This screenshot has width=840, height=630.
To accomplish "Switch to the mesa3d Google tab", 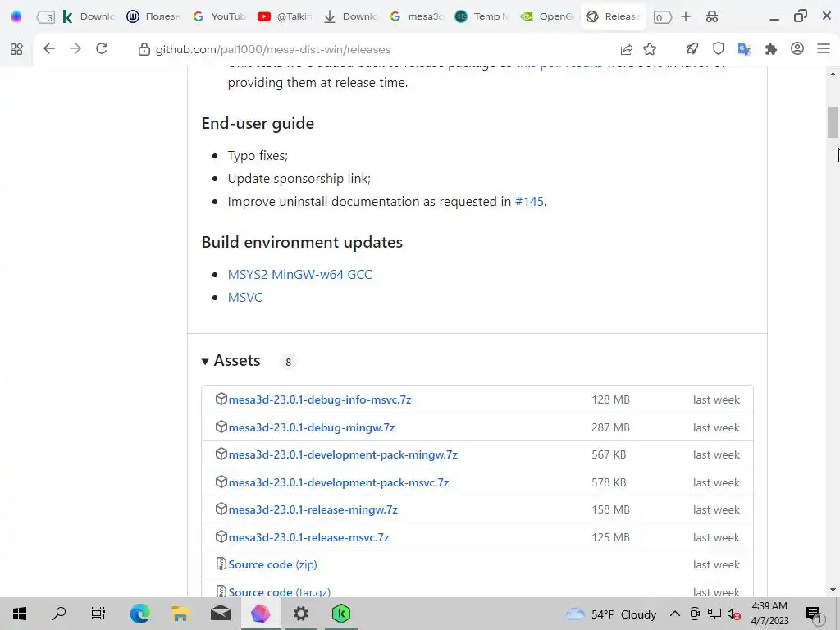I will pyautogui.click(x=417, y=16).
